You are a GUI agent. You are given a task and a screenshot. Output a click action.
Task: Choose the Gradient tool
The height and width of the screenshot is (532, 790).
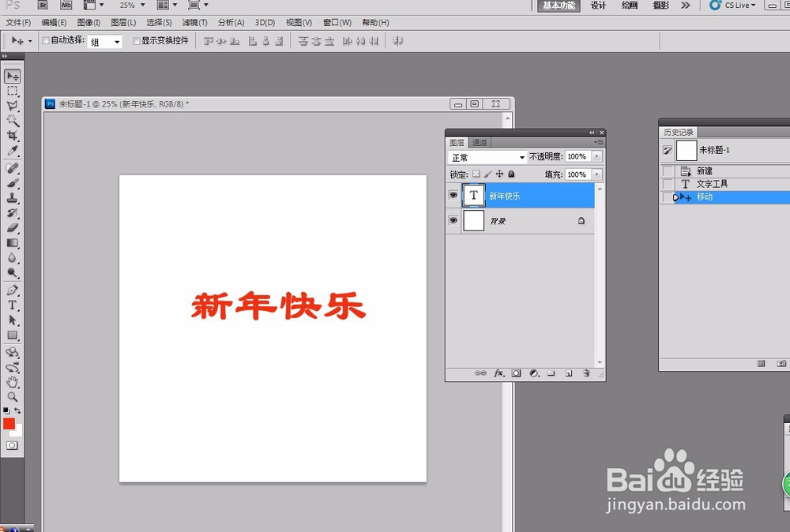[x=11, y=242]
